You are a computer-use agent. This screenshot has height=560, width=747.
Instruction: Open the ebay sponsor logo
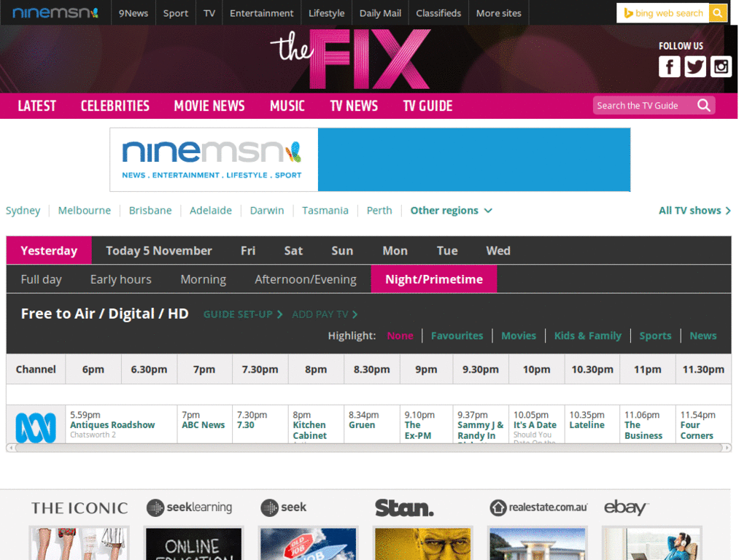tap(627, 507)
